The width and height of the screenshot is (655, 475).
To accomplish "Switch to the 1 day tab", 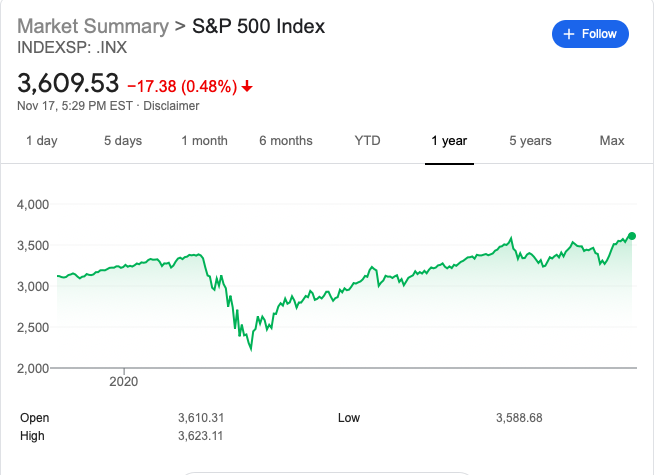I will point(41,141).
